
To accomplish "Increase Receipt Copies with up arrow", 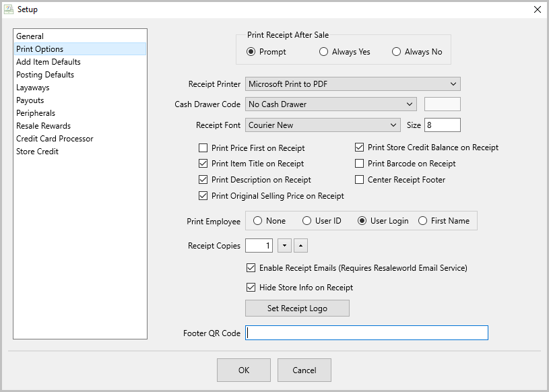I will (x=300, y=246).
